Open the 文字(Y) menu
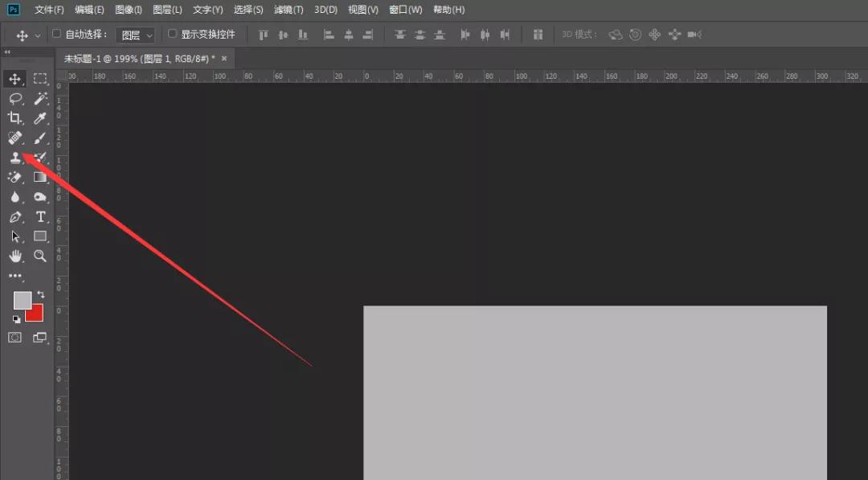Screen dimensions: 868x480 207,10
